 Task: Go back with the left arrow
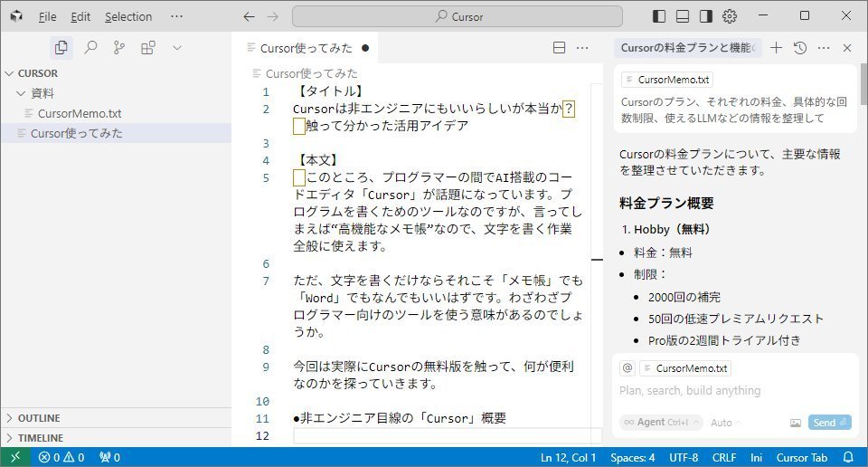coord(250,16)
